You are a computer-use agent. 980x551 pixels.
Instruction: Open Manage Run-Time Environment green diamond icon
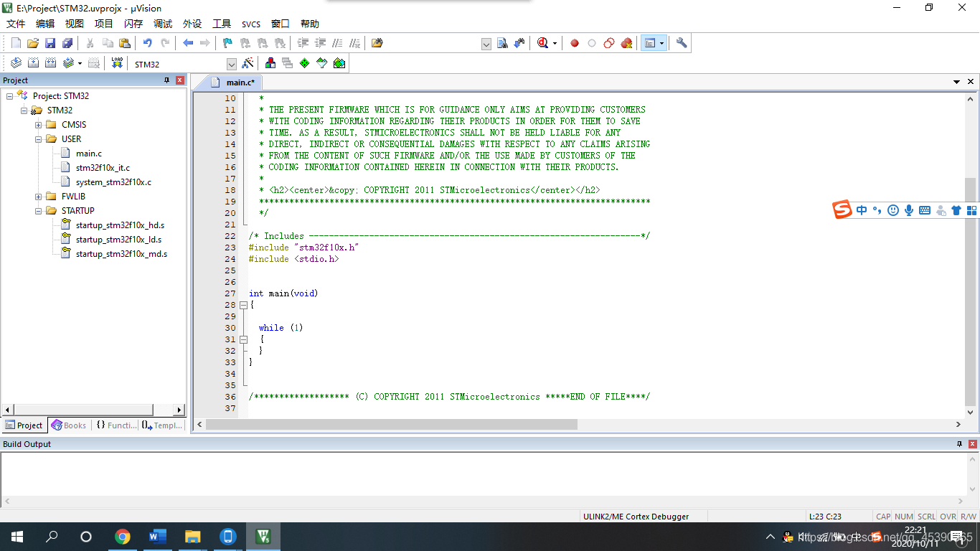304,63
